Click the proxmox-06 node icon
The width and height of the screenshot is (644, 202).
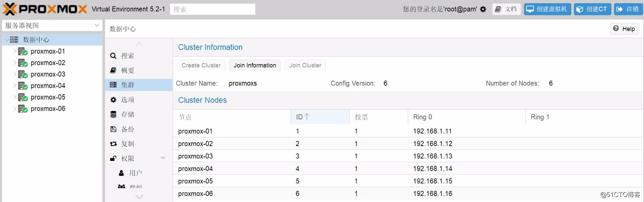(23, 109)
